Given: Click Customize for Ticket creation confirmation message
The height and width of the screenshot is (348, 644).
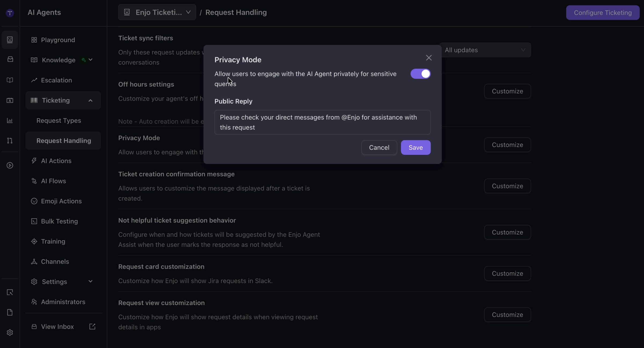Looking at the screenshot, I should 507,186.
